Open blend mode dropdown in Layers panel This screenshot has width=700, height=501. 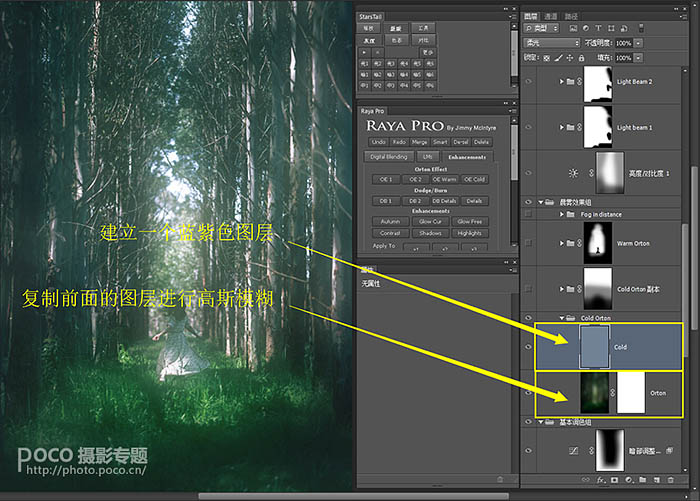pyautogui.click(x=551, y=43)
